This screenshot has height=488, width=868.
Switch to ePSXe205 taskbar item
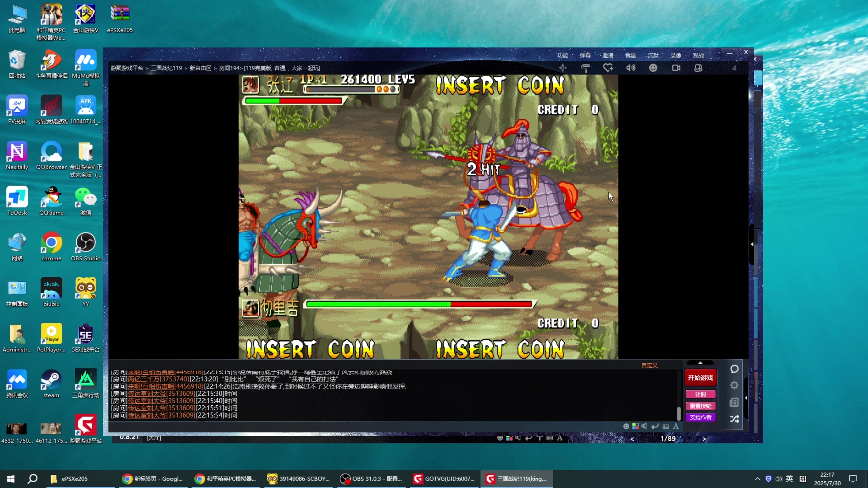80,479
